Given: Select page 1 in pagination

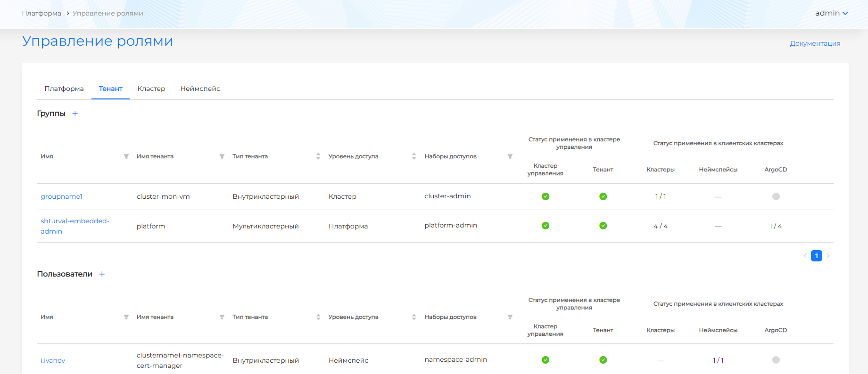Looking at the screenshot, I should click(x=817, y=256).
